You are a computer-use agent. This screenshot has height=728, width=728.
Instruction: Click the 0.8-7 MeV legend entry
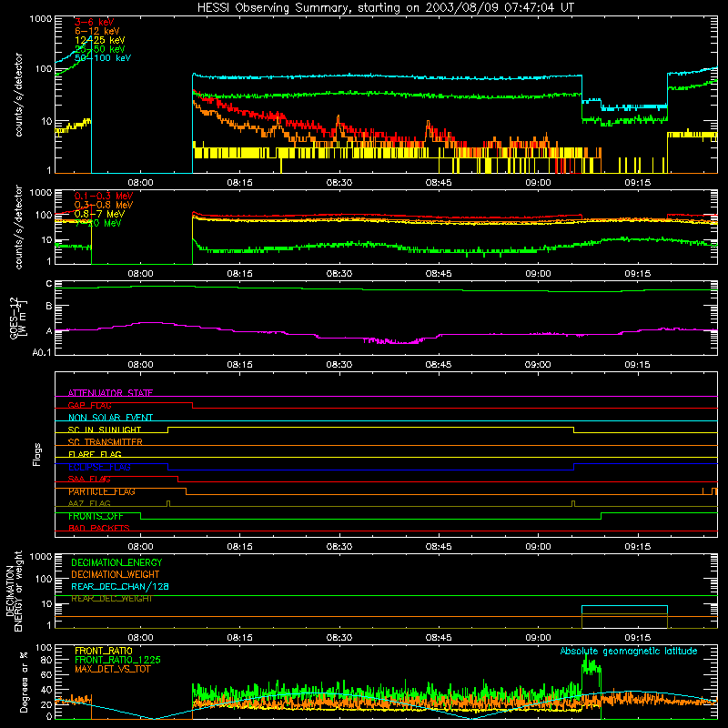point(99,214)
